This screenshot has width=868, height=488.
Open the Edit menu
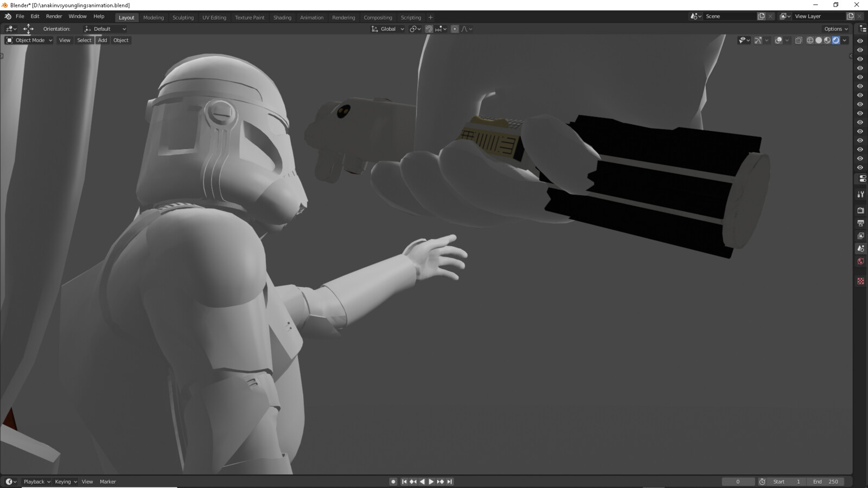(35, 16)
